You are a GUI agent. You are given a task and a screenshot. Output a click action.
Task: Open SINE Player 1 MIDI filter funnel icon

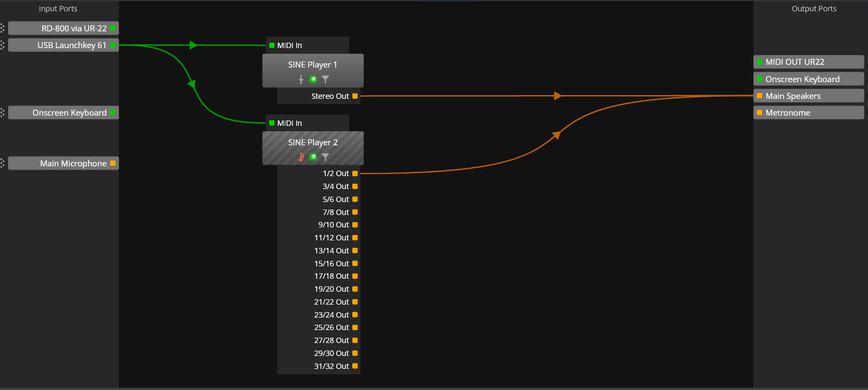pyautogui.click(x=325, y=79)
